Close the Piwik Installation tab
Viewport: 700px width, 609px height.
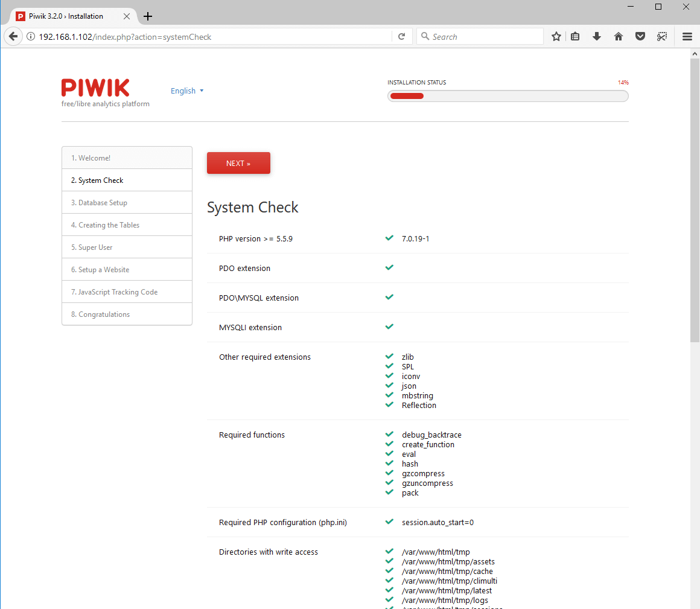click(x=127, y=16)
